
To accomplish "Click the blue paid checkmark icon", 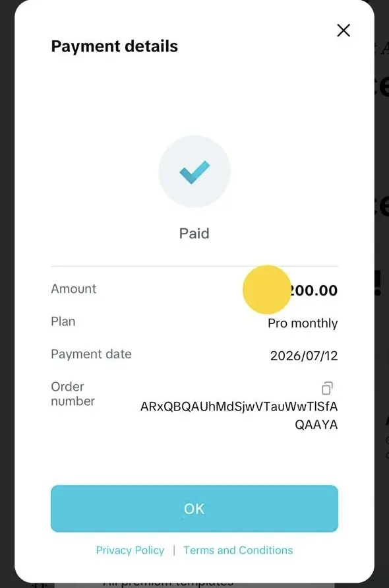I will tap(194, 172).
